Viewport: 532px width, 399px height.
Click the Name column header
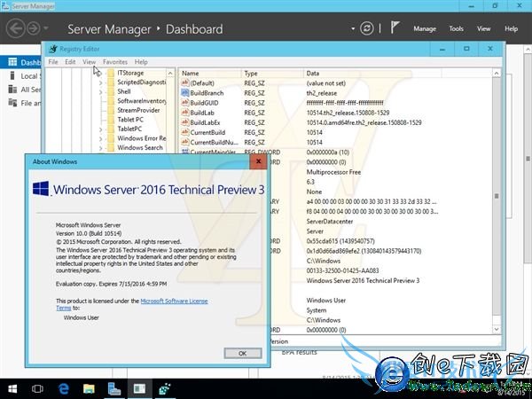(210, 73)
